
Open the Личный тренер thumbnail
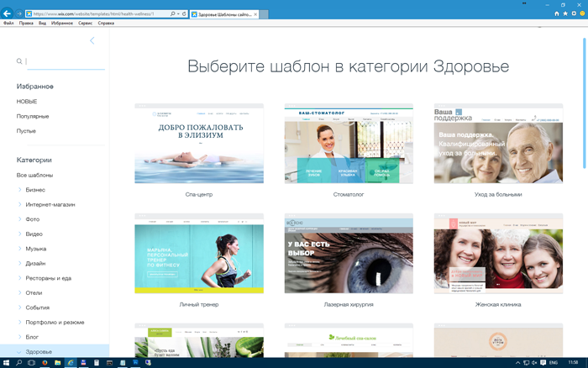point(199,254)
